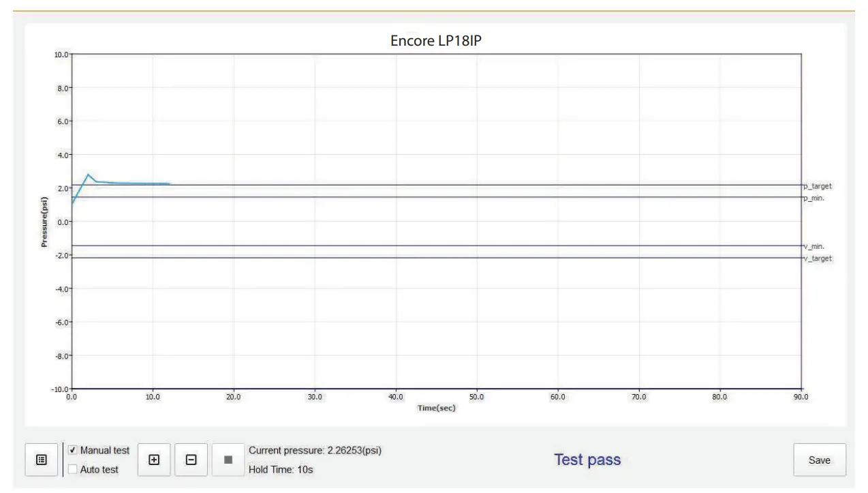
Task: Save the test results
Action: 819,460
